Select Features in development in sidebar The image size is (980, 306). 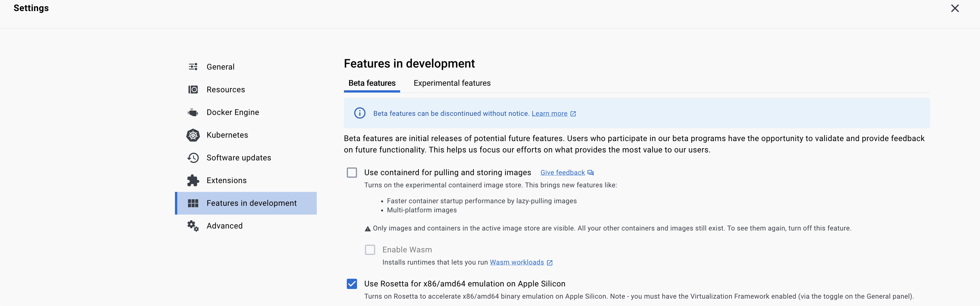pos(246,203)
